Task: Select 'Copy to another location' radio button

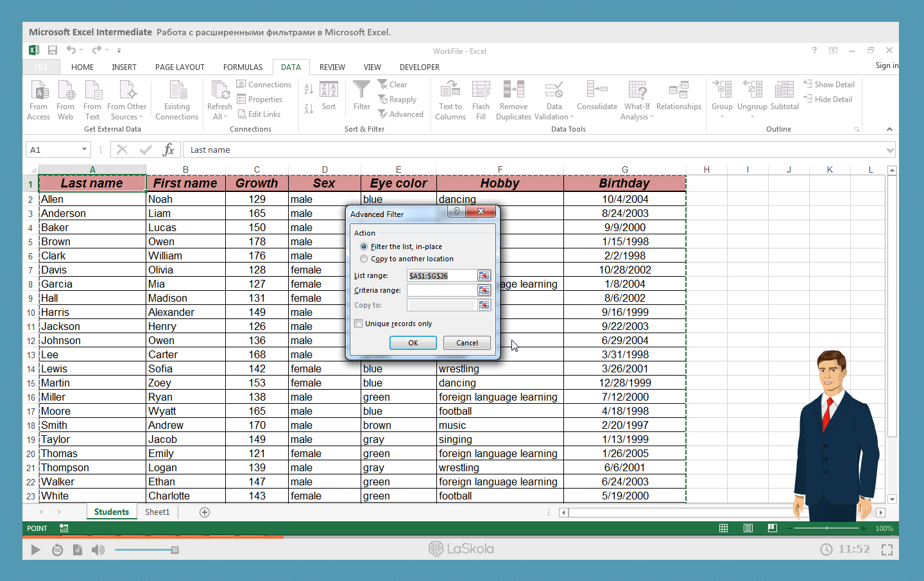Action: 364,259
